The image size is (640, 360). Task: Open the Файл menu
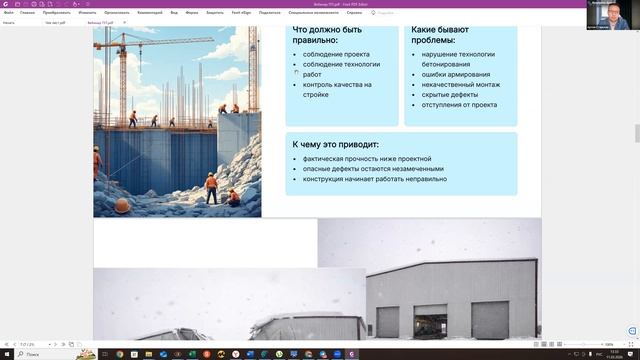[9, 13]
